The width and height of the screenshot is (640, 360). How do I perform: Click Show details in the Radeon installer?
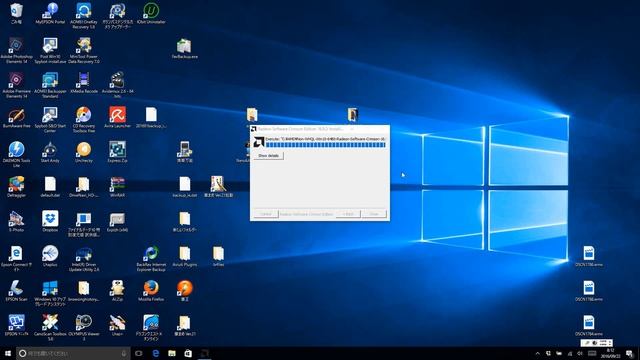pos(268,156)
